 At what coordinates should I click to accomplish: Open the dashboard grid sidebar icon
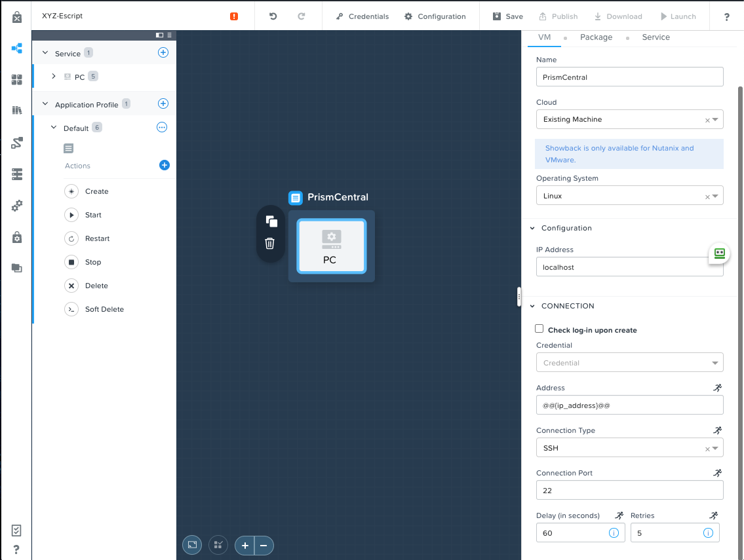[16, 80]
